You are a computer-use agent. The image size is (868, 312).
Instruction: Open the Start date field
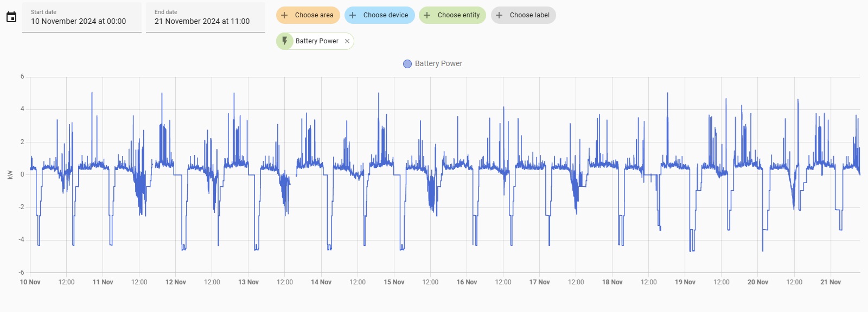(x=81, y=17)
